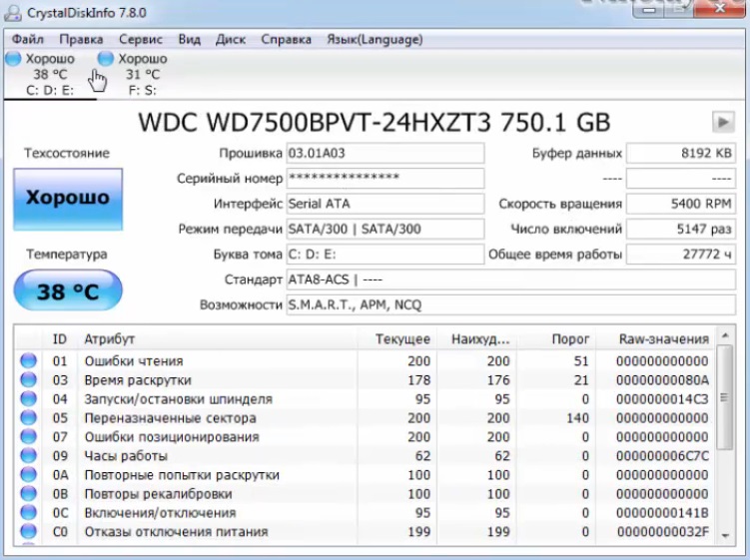Click the next disk arrow button
Image resolution: width=750 pixels, height=560 pixels.
pos(722,122)
